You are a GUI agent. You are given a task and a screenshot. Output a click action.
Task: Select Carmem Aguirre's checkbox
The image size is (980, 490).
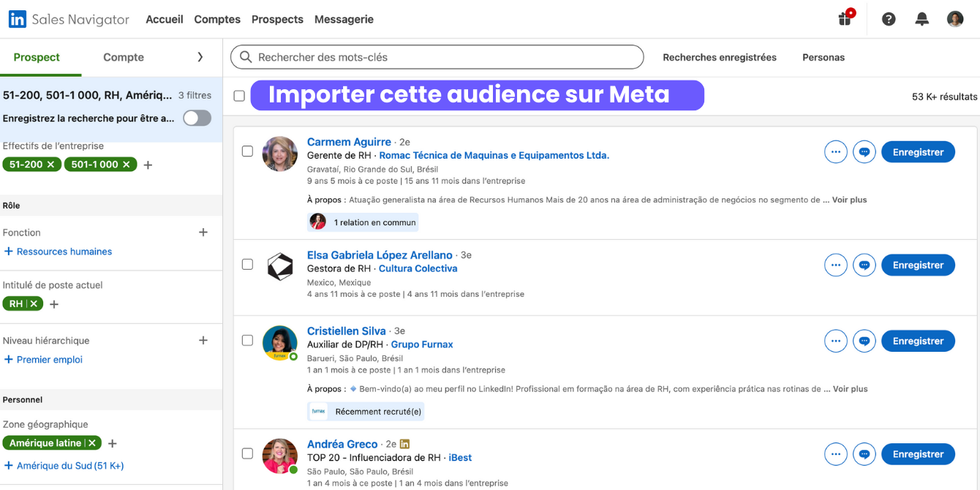point(247,151)
